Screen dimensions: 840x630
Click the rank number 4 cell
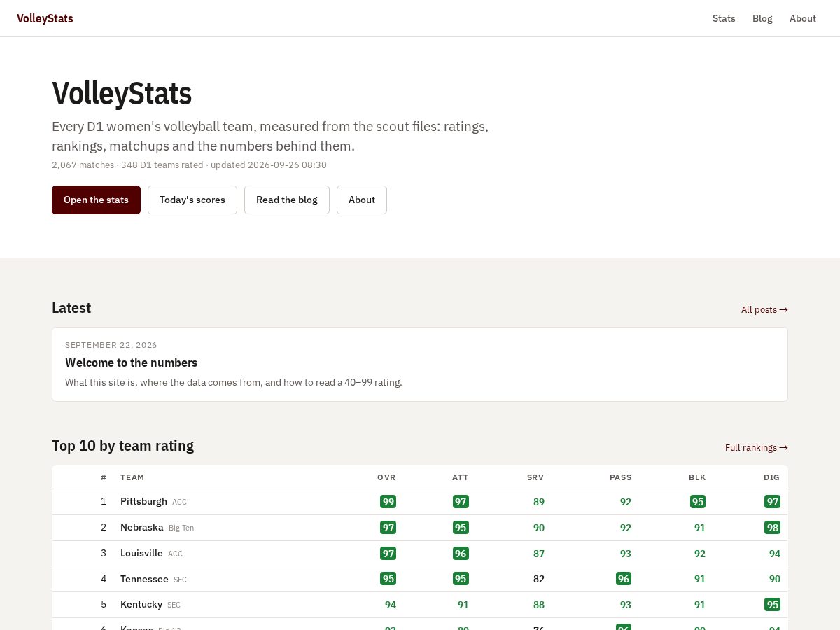[x=104, y=579]
